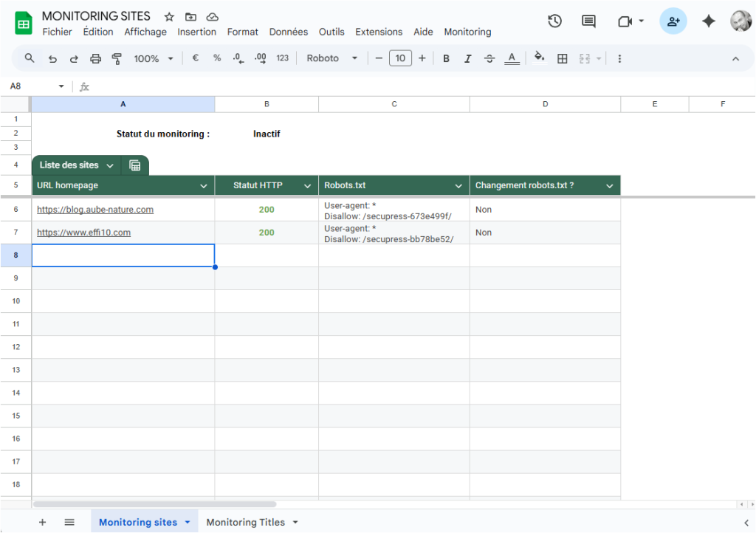Toggle strikethrough formatting
This screenshot has height=533, width=756.
click(x=489, y=58)
